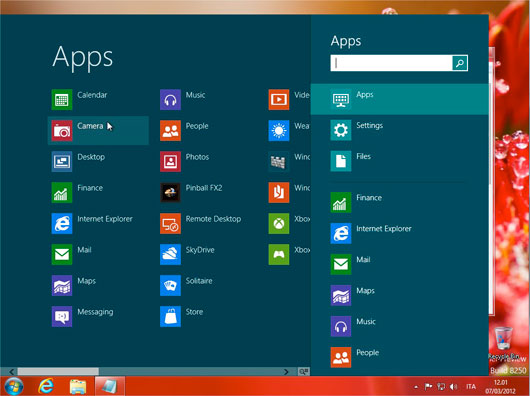Launch Internet Explorer from the Apps list
This screenshot has width=530, height=396.
62,224
